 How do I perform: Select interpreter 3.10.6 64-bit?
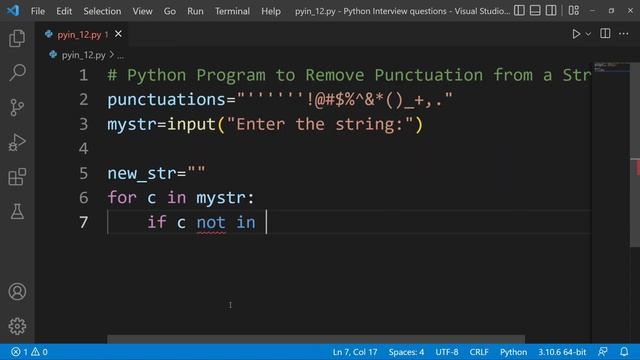coord(562,352)
